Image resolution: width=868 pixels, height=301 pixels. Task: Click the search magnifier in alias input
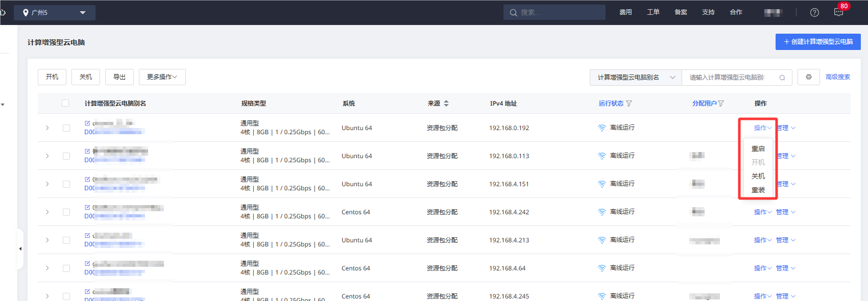click(782, 78)
